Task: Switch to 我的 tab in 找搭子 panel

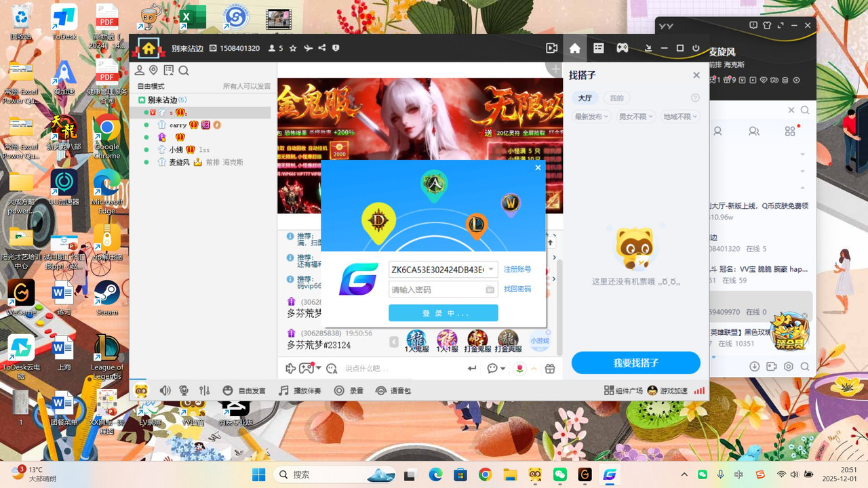Action: [616, 98]
